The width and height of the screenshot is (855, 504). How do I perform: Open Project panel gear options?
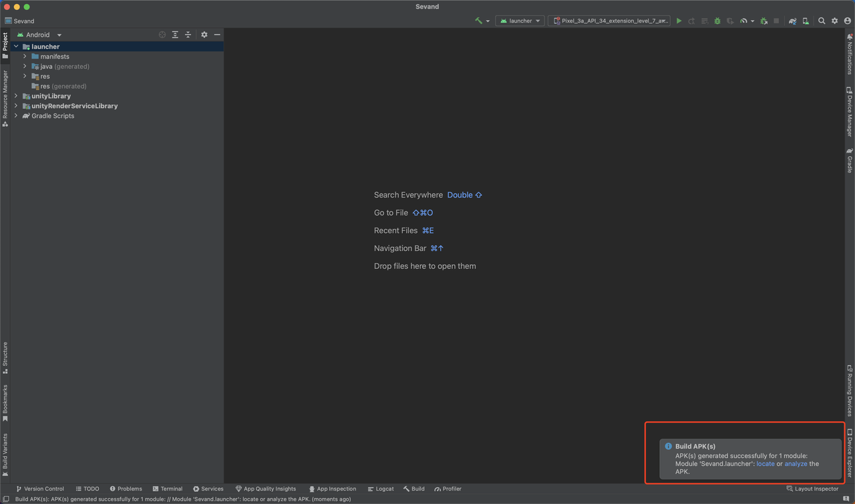(x=204, y=35)
